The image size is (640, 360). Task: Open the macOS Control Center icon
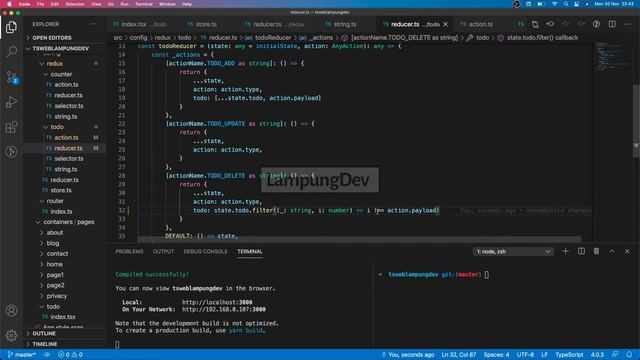576,4
